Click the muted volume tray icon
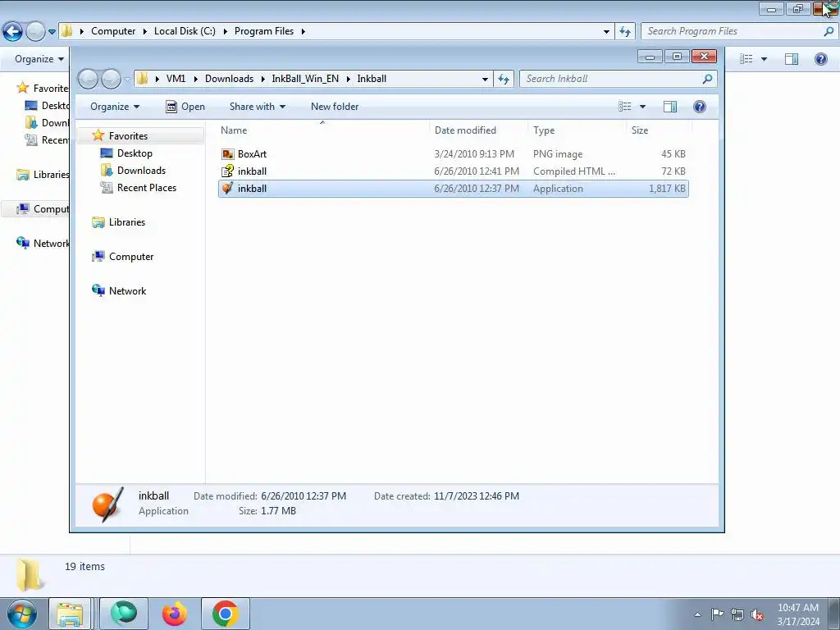 pyautogui.click(x=757, y=614)
